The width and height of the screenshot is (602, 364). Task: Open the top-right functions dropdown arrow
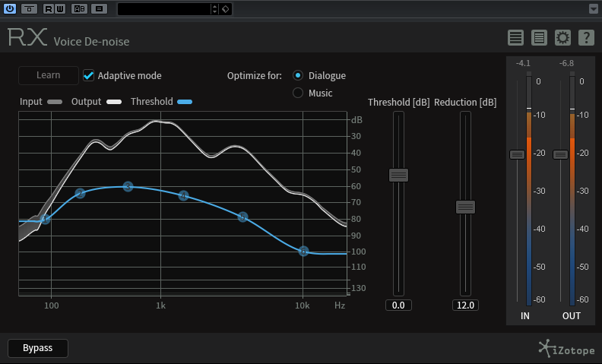(x=593, y=8)
